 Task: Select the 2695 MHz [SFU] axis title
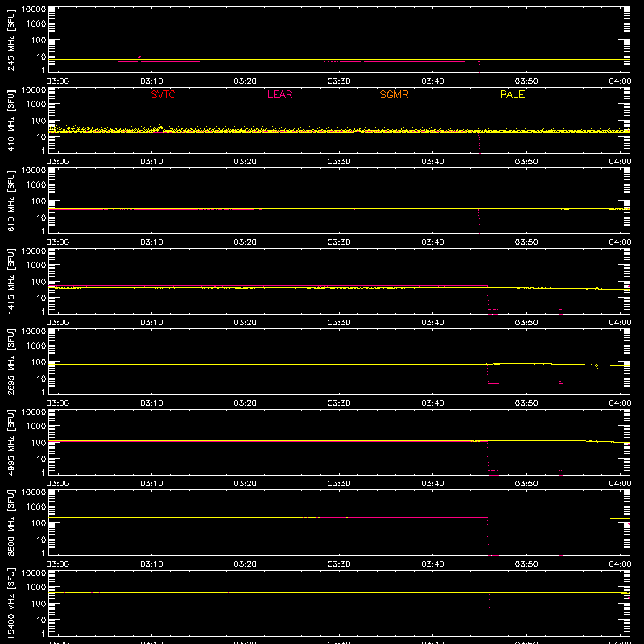[x=10, y=361]
